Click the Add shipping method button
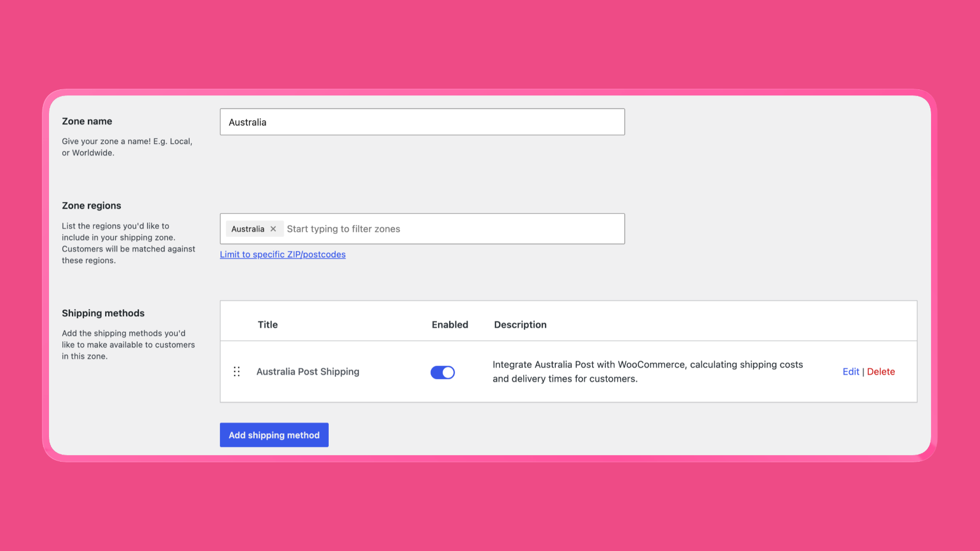Screen dimensions: 980x551 pos(274,435)
